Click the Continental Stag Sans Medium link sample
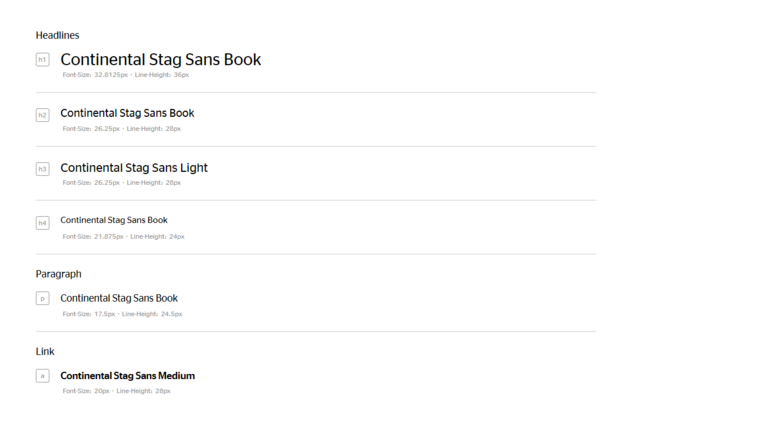Image resolution: width=768 pixels, height=433 pixels. 127,376
